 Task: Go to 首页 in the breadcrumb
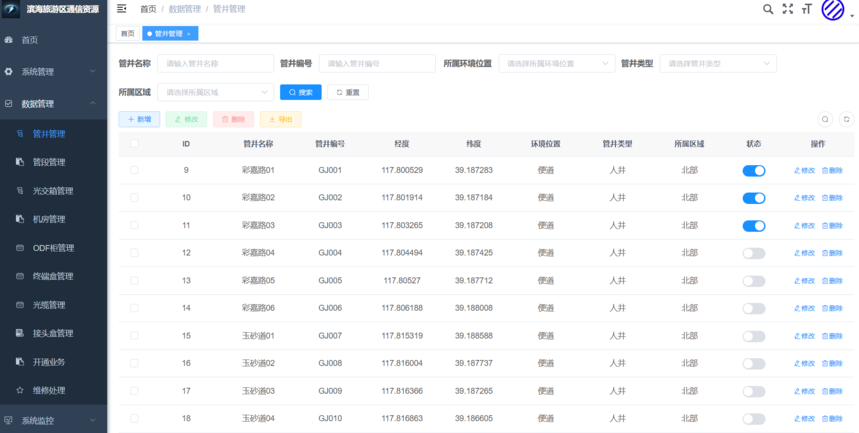(148, 9)
